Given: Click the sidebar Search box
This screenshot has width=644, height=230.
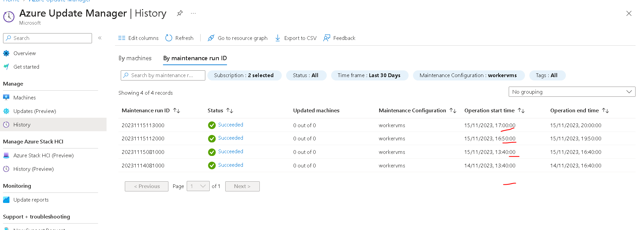Looking at the screenshot, I should click(x=47, y=38).
